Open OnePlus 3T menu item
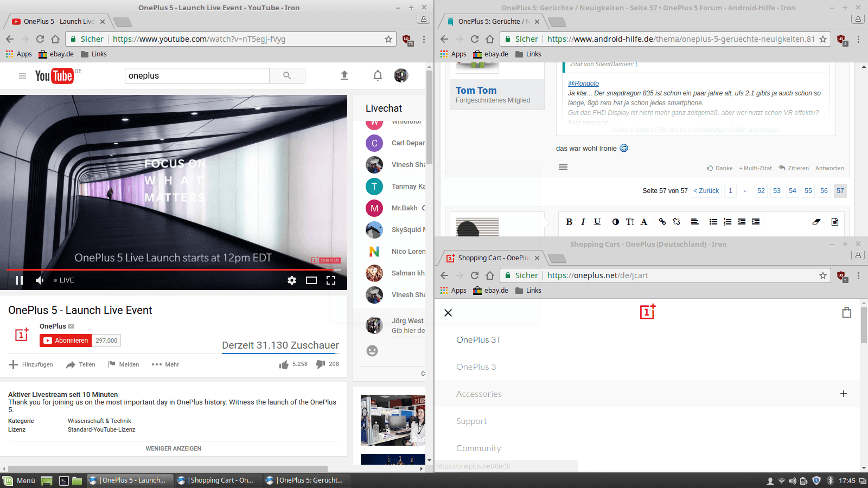 point(478,340)
